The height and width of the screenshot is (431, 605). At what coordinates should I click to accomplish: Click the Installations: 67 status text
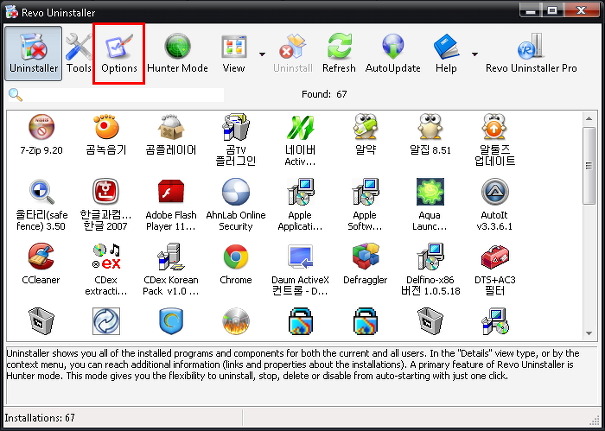[x=40, y=418]
